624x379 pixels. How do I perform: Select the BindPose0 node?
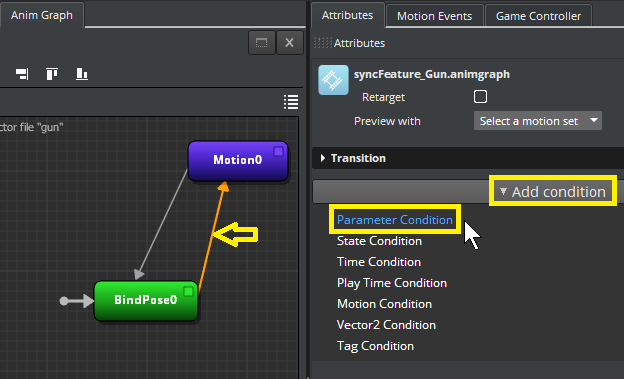146,301
